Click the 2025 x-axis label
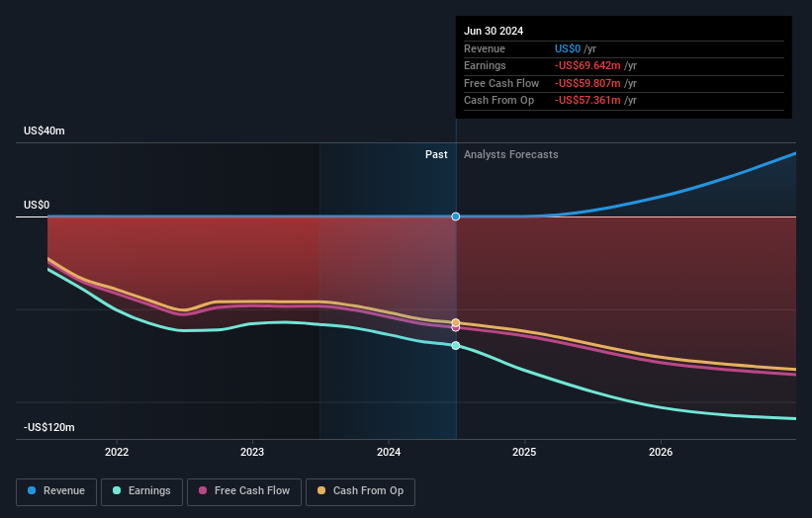 point(524,452)
